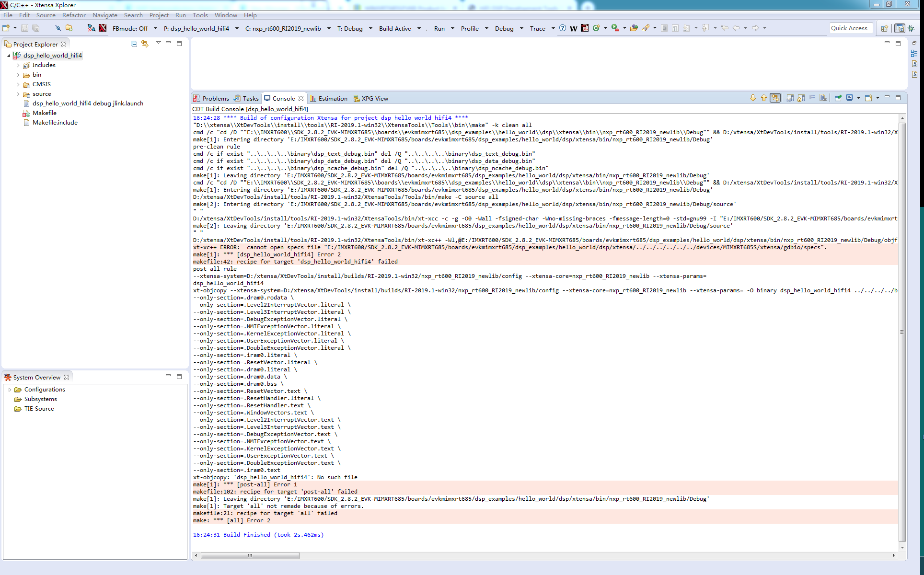Clear the console output
This screenshot has height=575, width=924.
[823, 98]
